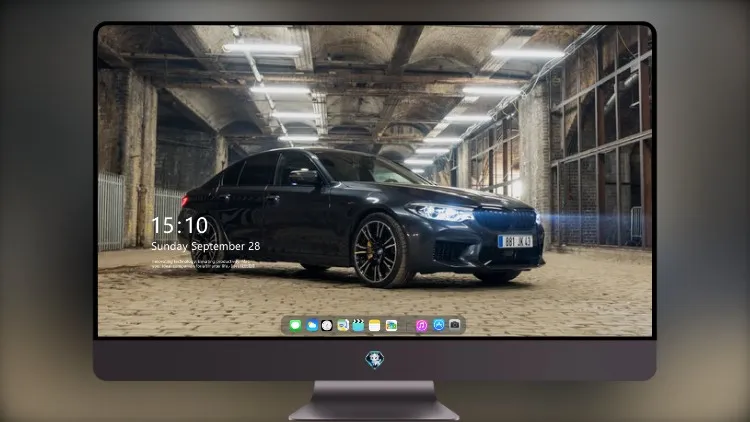Launch the pink iTunes music app
The image size is (750, 422).
(421, 325)
